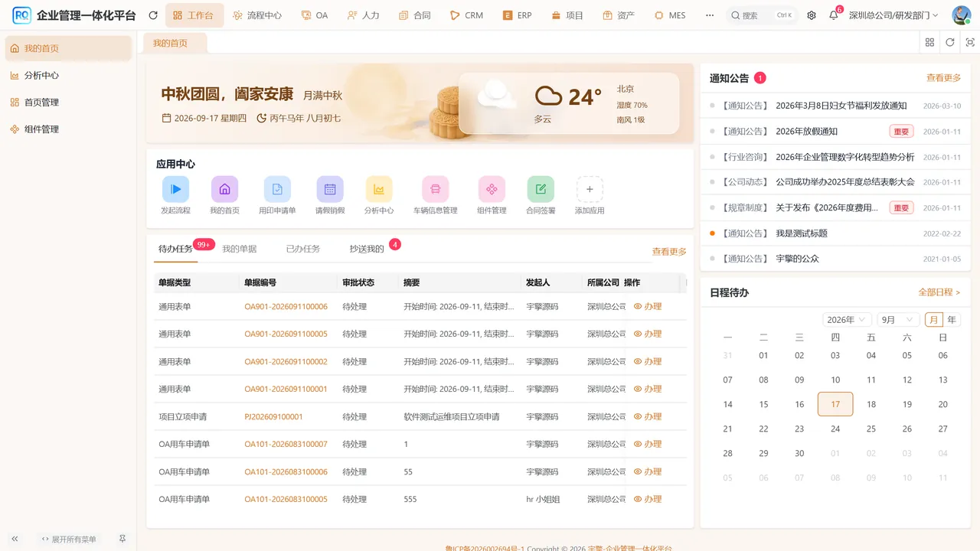Open document OA901-2026091100006 link
980x551 pixels.
(x=286, y=307)
